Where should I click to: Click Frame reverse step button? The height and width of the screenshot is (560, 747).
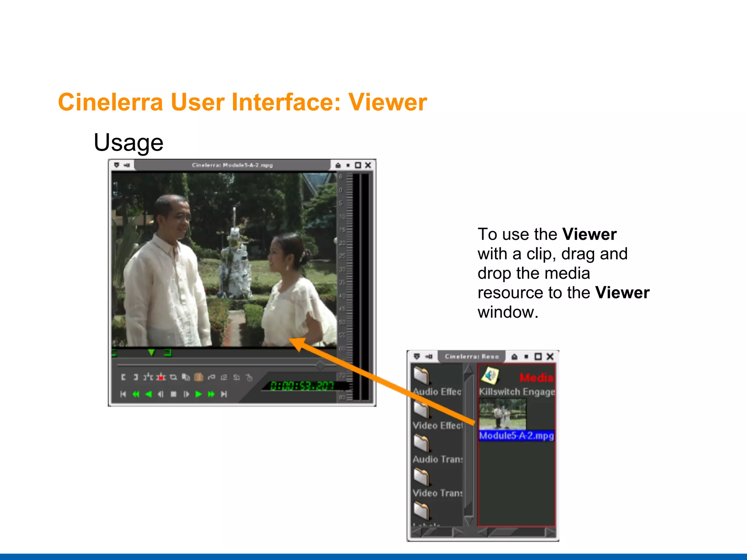[x=161, y=394]
